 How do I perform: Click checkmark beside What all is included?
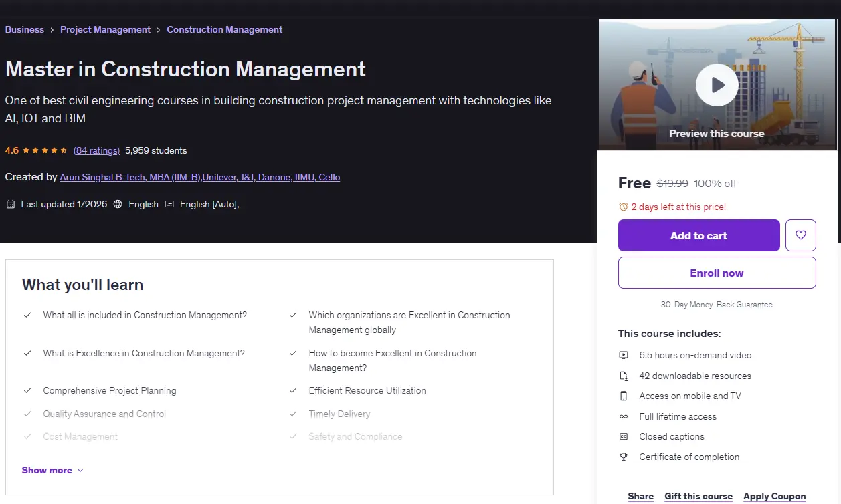27,315
